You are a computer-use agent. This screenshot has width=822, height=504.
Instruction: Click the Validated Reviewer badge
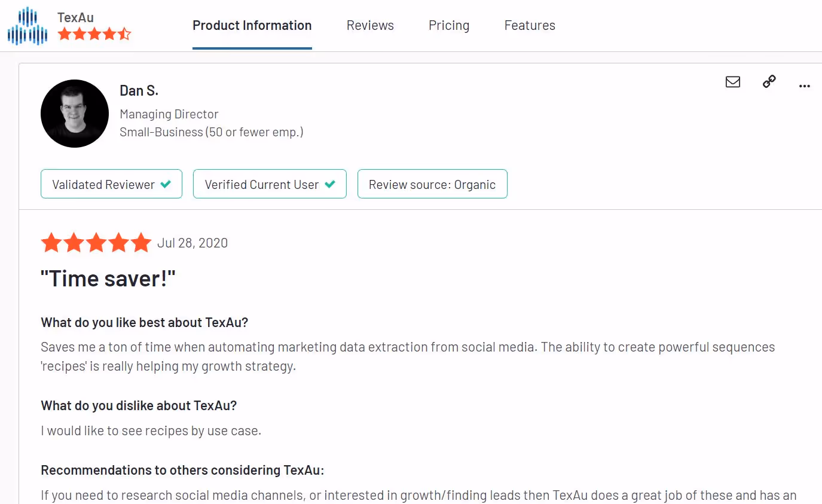pos(111,184)
